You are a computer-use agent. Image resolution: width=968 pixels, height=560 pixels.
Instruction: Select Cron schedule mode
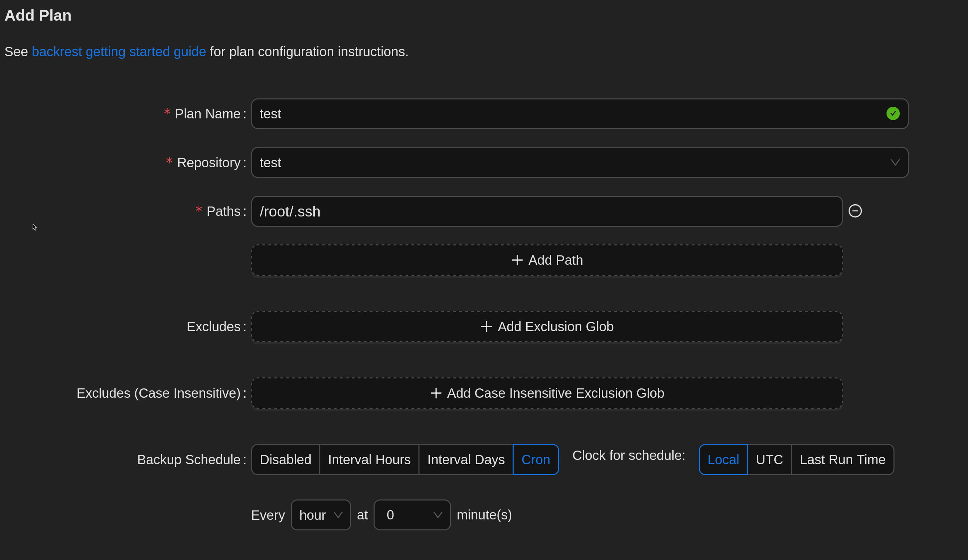[536, 459]
